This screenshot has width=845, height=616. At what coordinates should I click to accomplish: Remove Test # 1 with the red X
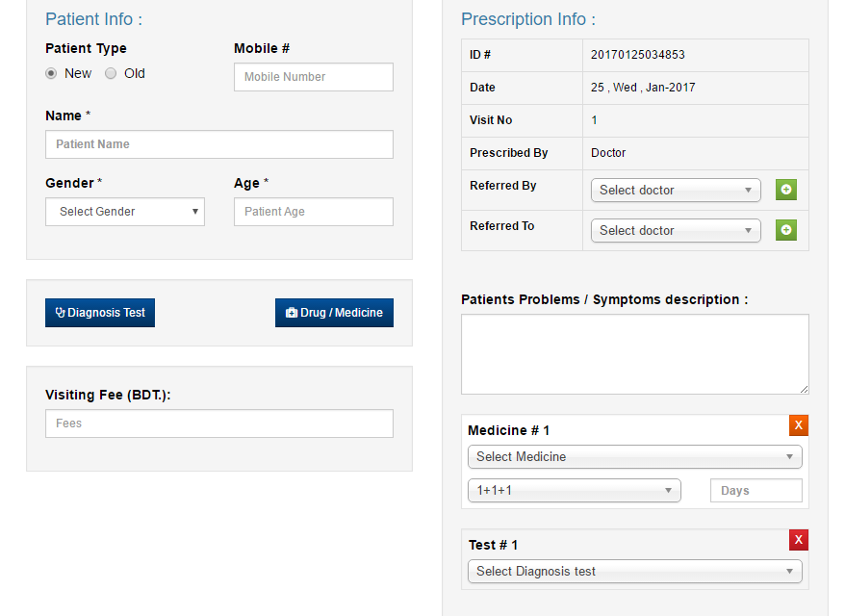pos(799,540)
